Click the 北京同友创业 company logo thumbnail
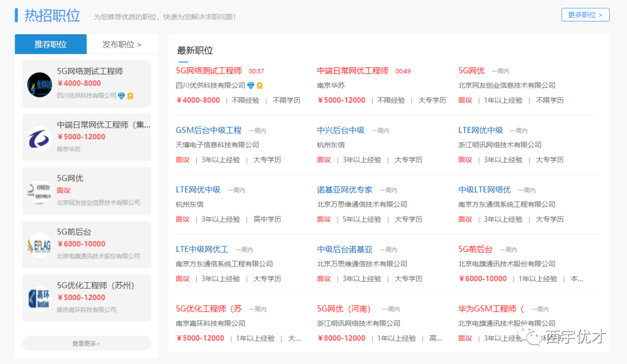 pos(39,192)
